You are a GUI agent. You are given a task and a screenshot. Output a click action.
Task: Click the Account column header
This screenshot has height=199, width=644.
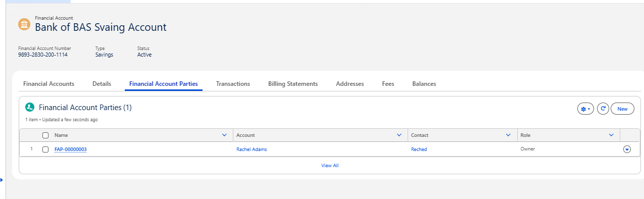tap(320, 135)
